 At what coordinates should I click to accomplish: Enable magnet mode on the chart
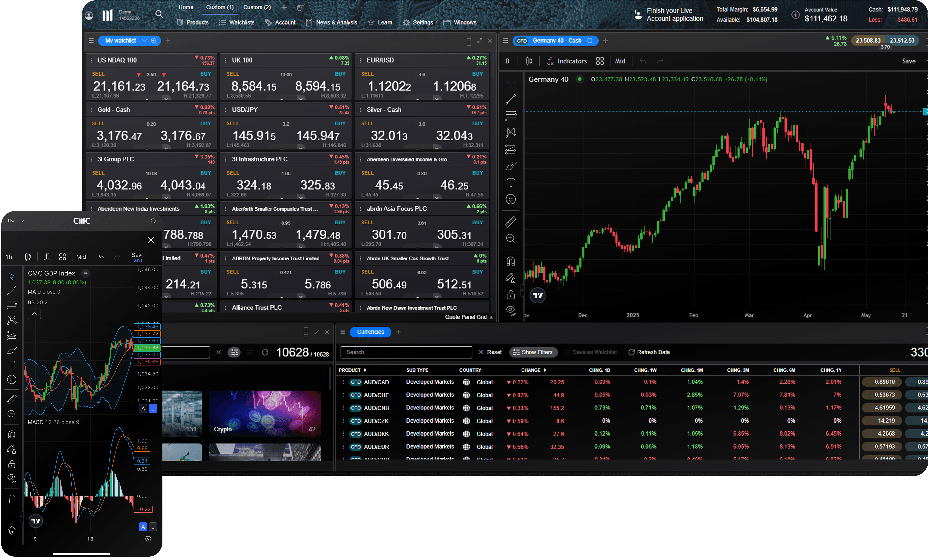pyautogui.click(x=511, y=261)
